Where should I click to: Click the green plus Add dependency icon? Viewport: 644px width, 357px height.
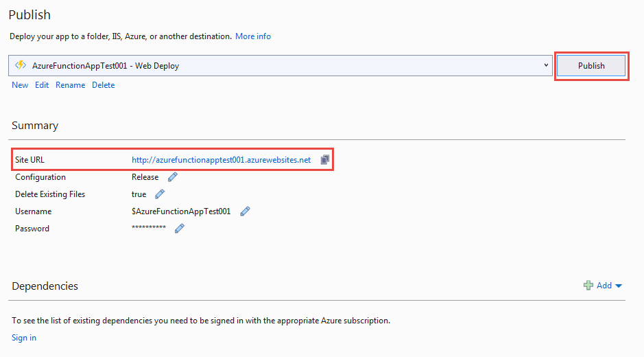[588, 286]
